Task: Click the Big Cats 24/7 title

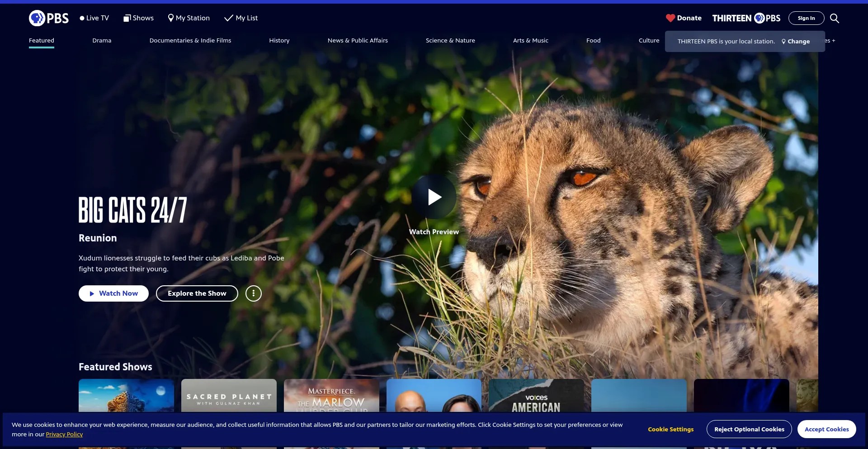Action: 133,210
